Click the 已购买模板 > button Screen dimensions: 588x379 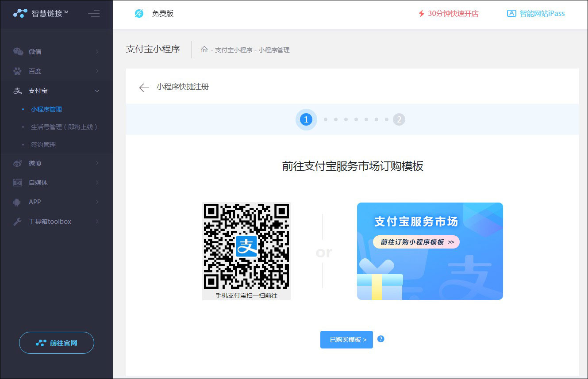[x=346, y=340]
